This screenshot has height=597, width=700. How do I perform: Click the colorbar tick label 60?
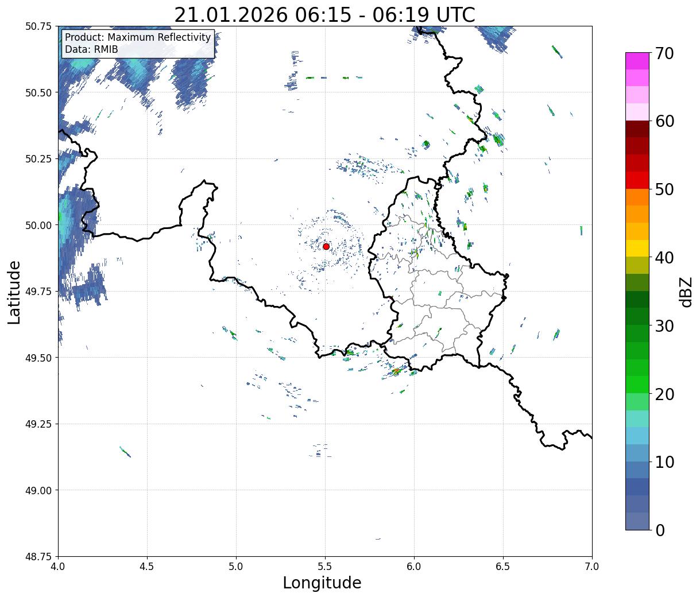(x=664, y=121)
